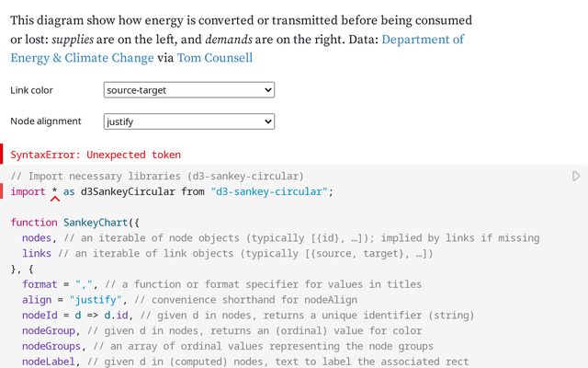Open the Link color dropdown
Image resolution: width=588 pixels, height=368 pixels.
[188, 90]
